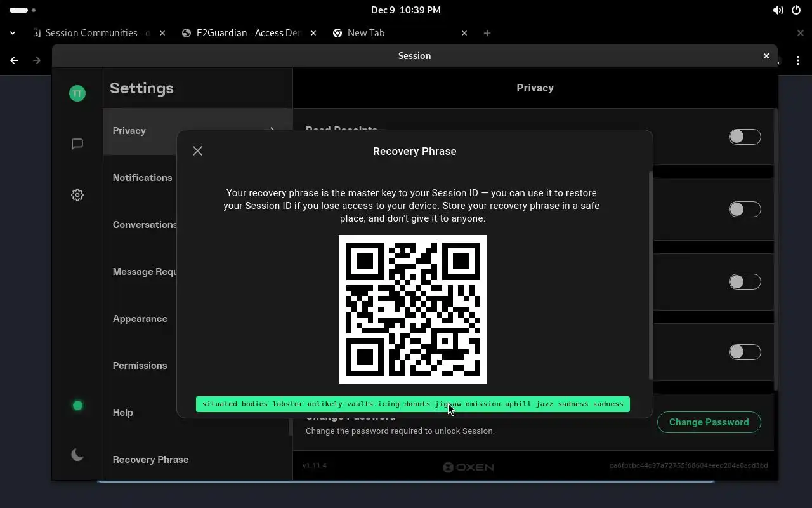Toggle the fourth privacy switch
Screen dimensions: 812x508
coord(745,352)
